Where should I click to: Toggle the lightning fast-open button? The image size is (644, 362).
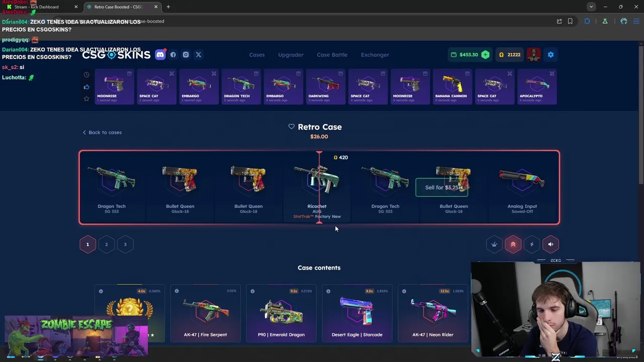[532, 244]
